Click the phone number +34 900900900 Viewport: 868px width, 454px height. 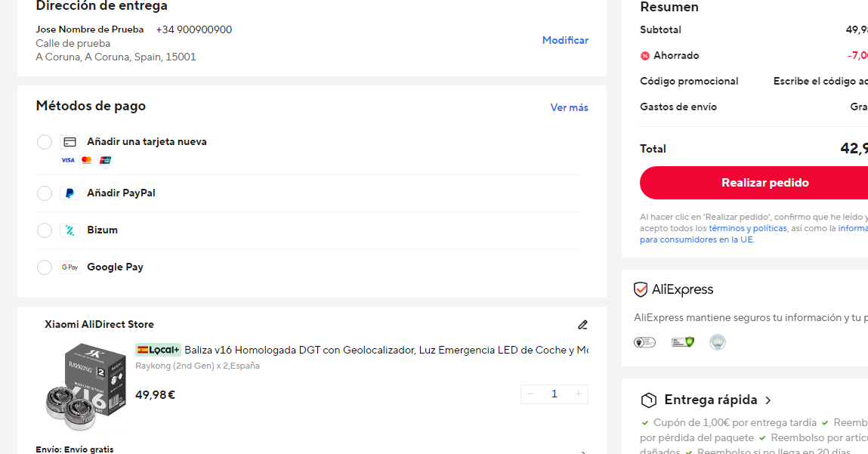tap(193, 30)
